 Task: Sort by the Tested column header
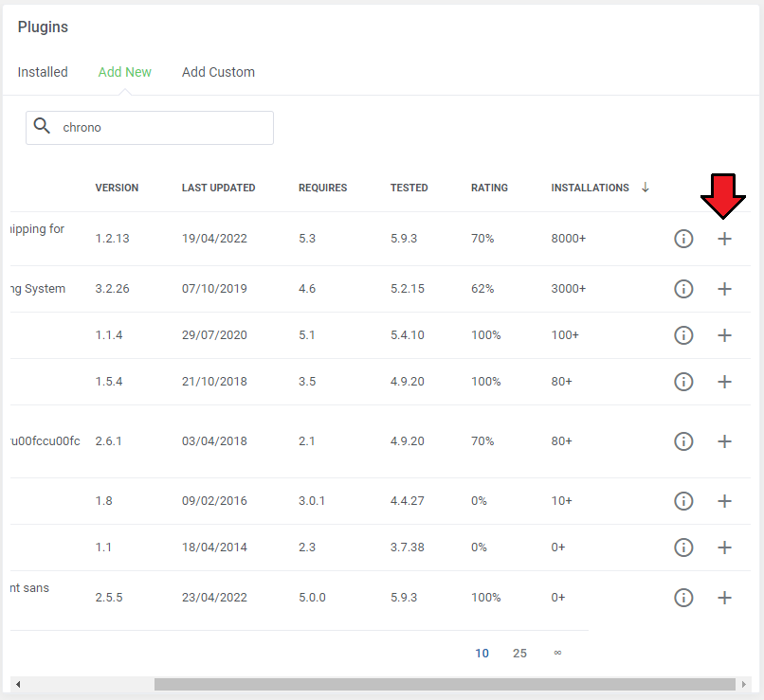point(409,188)
